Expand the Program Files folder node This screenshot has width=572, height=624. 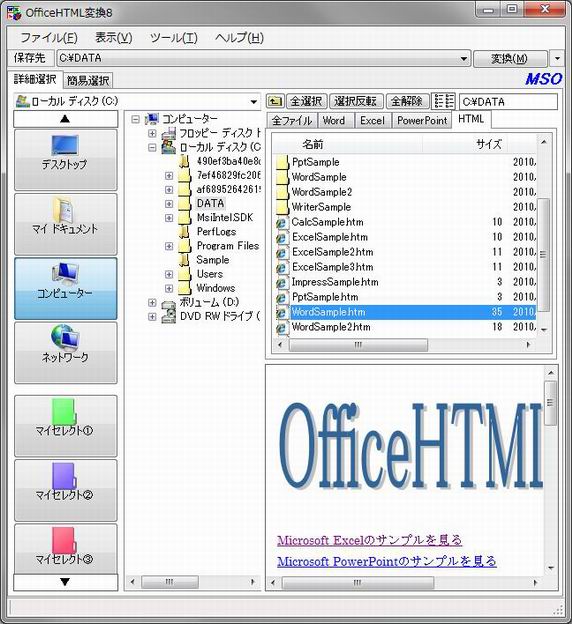[x=169, y=246]
